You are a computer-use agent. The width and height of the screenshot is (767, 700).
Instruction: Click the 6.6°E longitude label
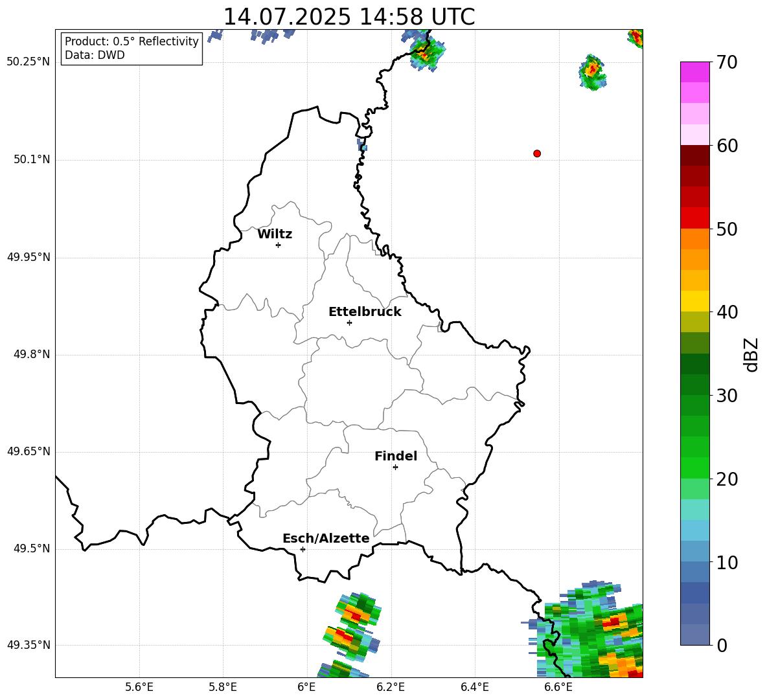pos(558,687)
